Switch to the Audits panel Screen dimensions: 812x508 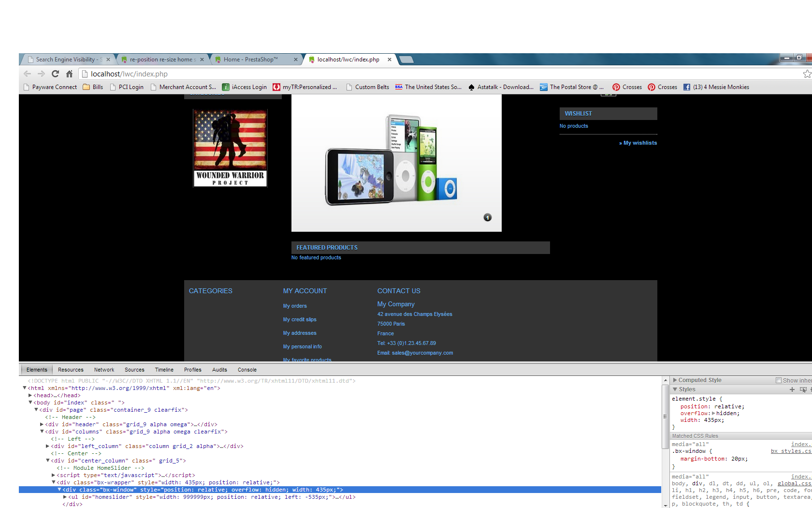point(219,370)
